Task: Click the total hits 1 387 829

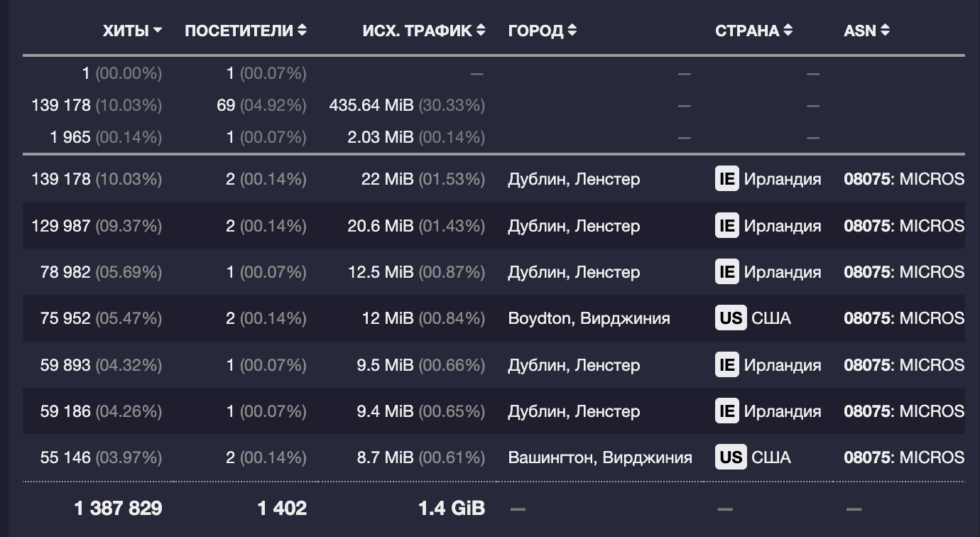Action: (118, 508)
